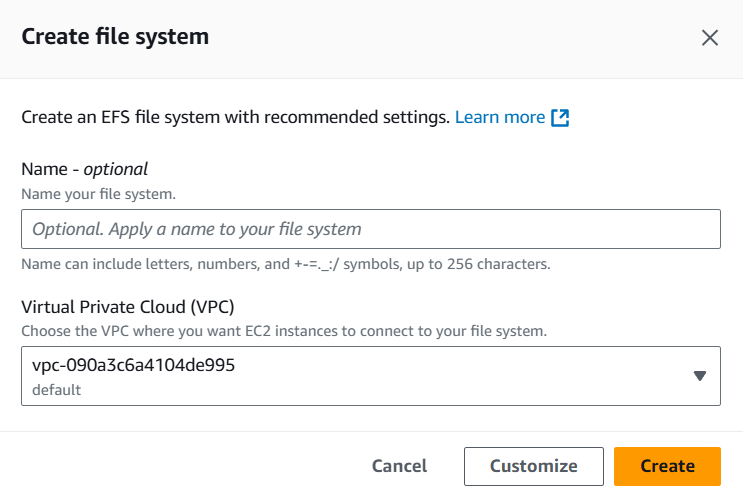Click the external link icon beside Learn more

pos(560,118)
